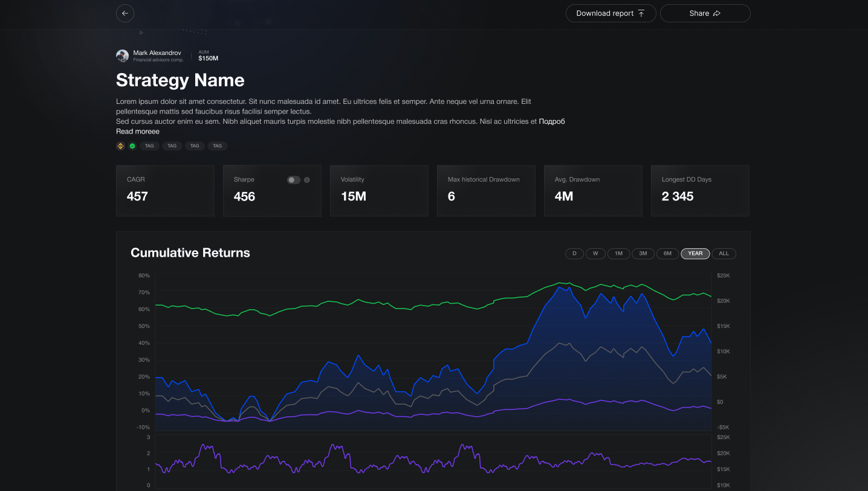Open the CAGR metric card
868x491 pixels.
[165, 190]
